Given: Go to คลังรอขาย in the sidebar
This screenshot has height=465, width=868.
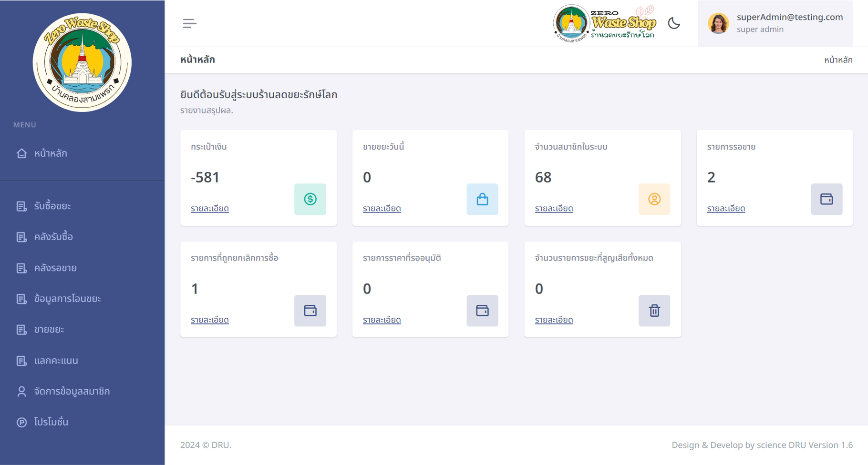Looking at the screenshot, I should coord(55,268).
